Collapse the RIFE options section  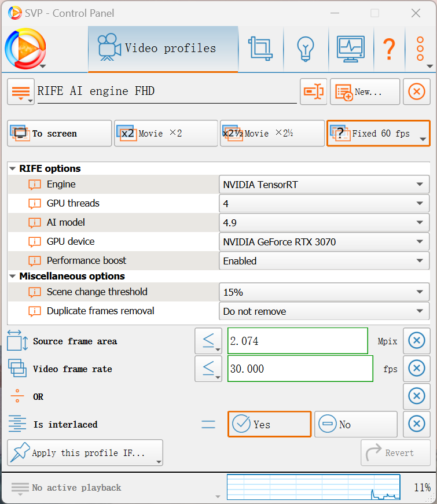click(x=13, y=169)
